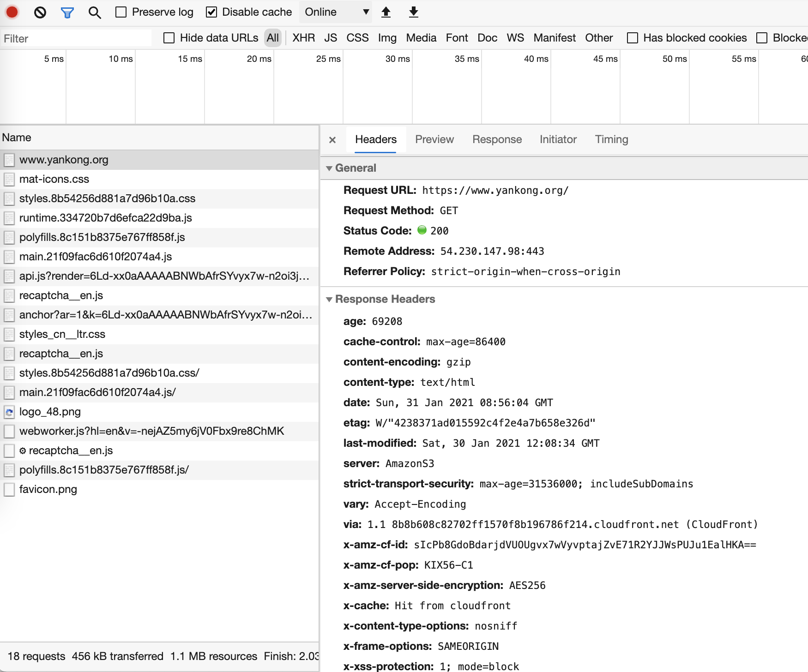Click gear icon on recaptcha__en.js worker row
Screen dimensions: 808x672
tap(23, 451)
